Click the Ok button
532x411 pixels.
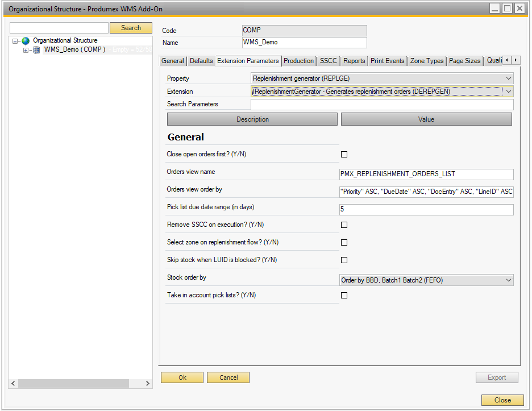[x=182, y=377]
